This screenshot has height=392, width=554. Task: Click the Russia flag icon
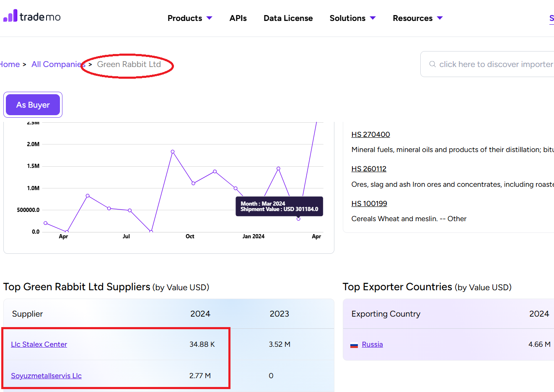point(354,345)
